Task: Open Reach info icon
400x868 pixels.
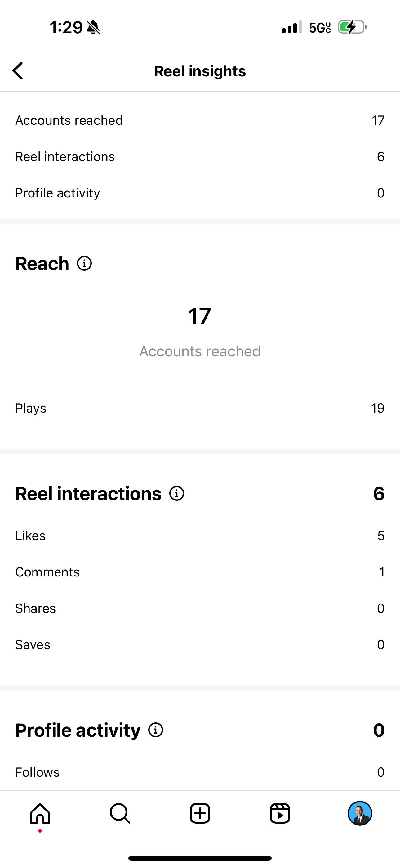Action: tap(84, 263)
